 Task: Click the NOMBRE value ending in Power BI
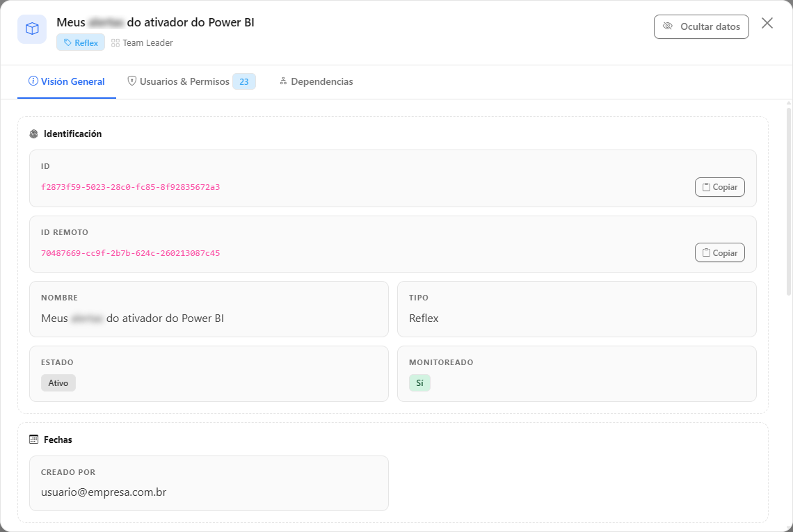pyautogui.click(x=132, y=319)
